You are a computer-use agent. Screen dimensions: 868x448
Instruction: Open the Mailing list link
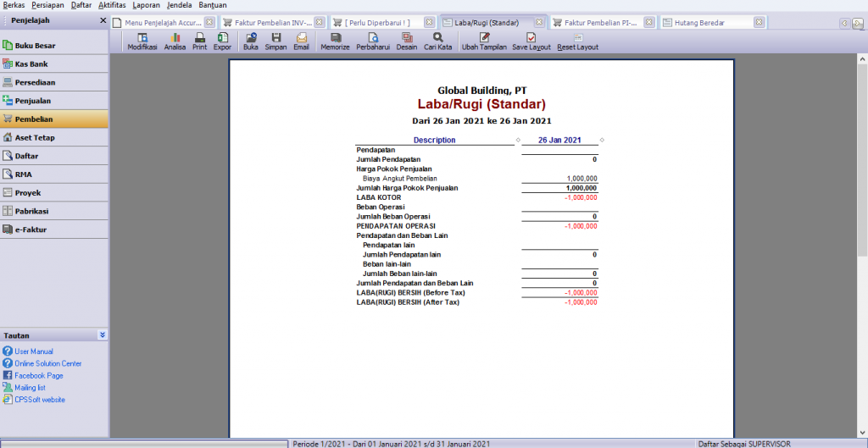pyautogui.click(x=30, y=388)
